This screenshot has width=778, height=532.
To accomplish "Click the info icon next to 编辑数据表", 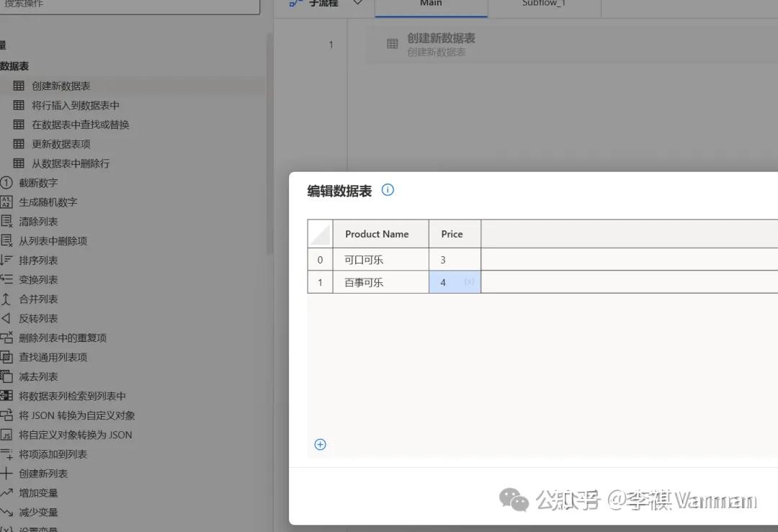I will coord(388,190).
